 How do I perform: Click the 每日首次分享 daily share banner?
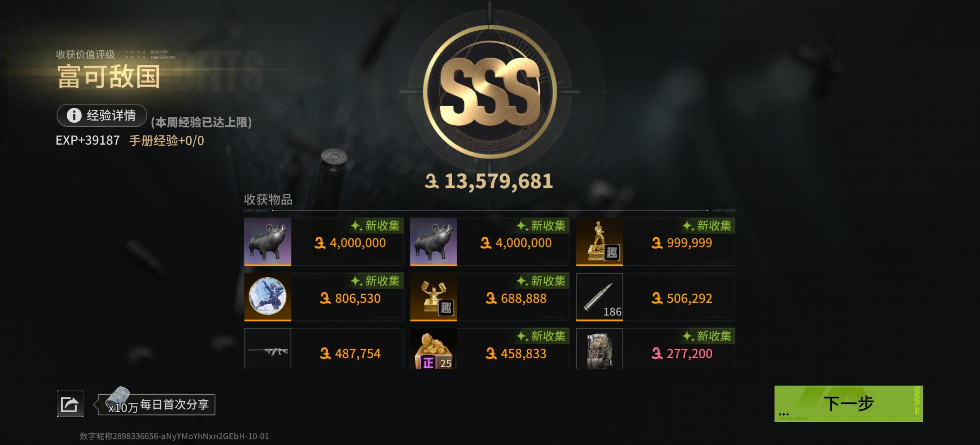[x=157, y=405]
